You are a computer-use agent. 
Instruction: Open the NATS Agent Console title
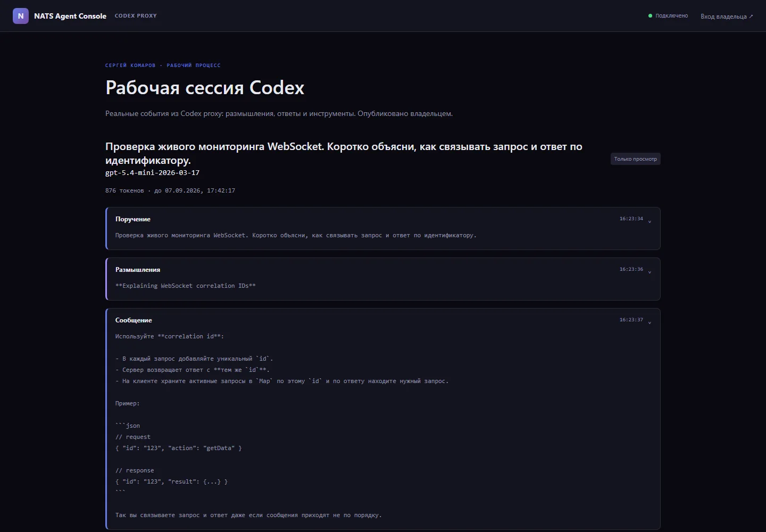(70, 16)
